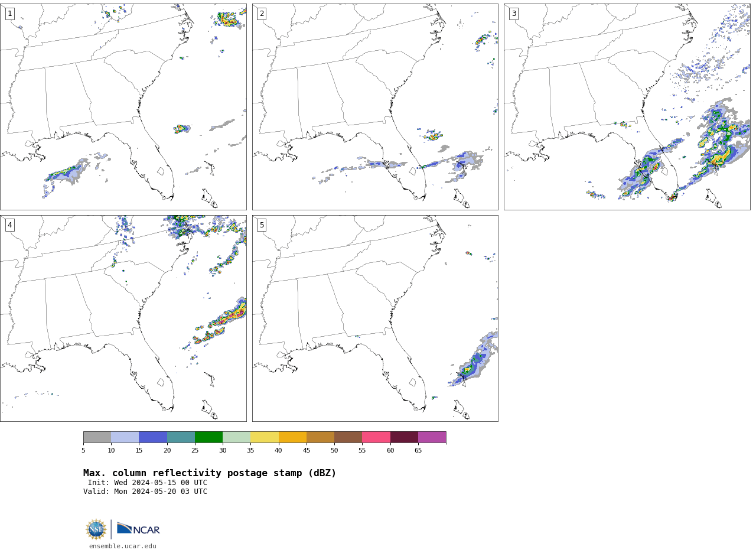Click the colorbar tick label 35
Image resolution: width=756 pixels, height=553 pixels.
pyautogui.click(x=250, y=451)
